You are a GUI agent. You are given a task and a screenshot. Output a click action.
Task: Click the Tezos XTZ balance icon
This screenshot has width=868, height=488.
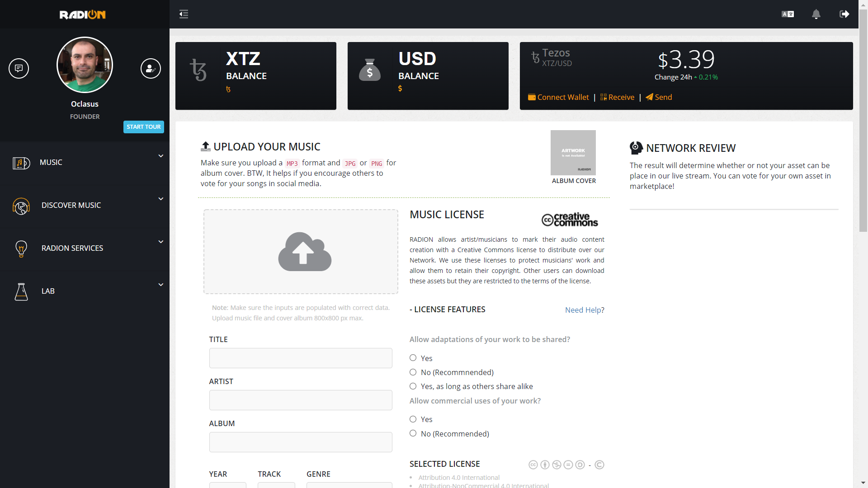point(199,70)
